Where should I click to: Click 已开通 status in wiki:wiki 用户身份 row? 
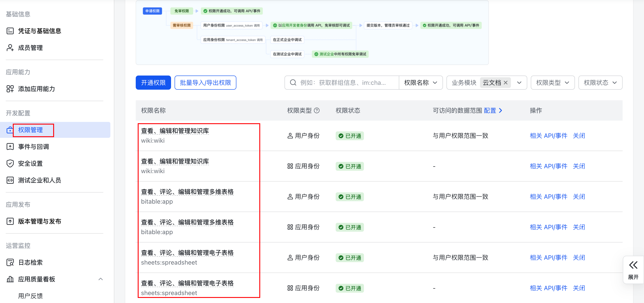[350, 136]
